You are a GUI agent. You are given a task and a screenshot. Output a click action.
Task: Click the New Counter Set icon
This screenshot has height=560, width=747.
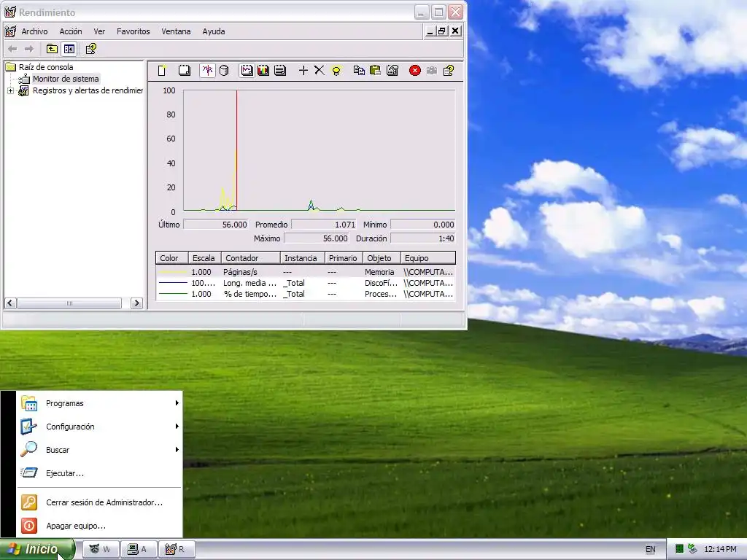pyautogui.click(x=162, y=71)
